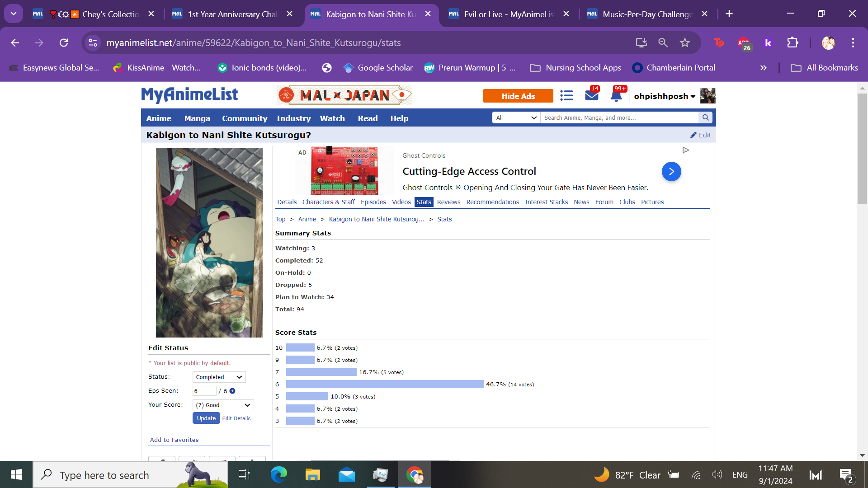
Task: Click Stats breadcrumb link
Action: (444, 219)
